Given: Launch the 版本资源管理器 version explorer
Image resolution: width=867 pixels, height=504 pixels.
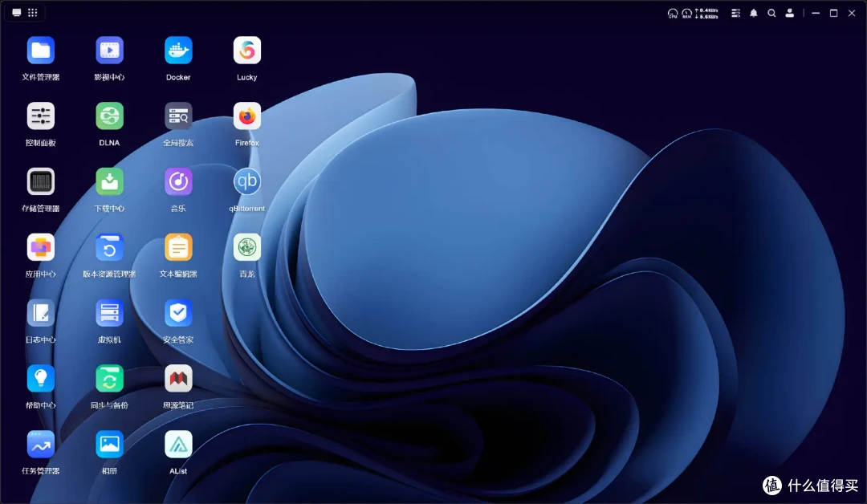Looking at the screenshot, I should point(109,247).
